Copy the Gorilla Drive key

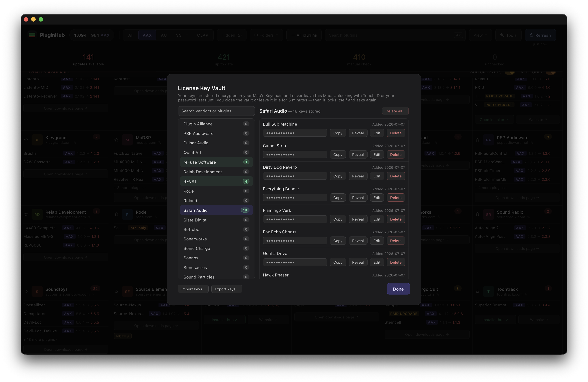[337, 262]
